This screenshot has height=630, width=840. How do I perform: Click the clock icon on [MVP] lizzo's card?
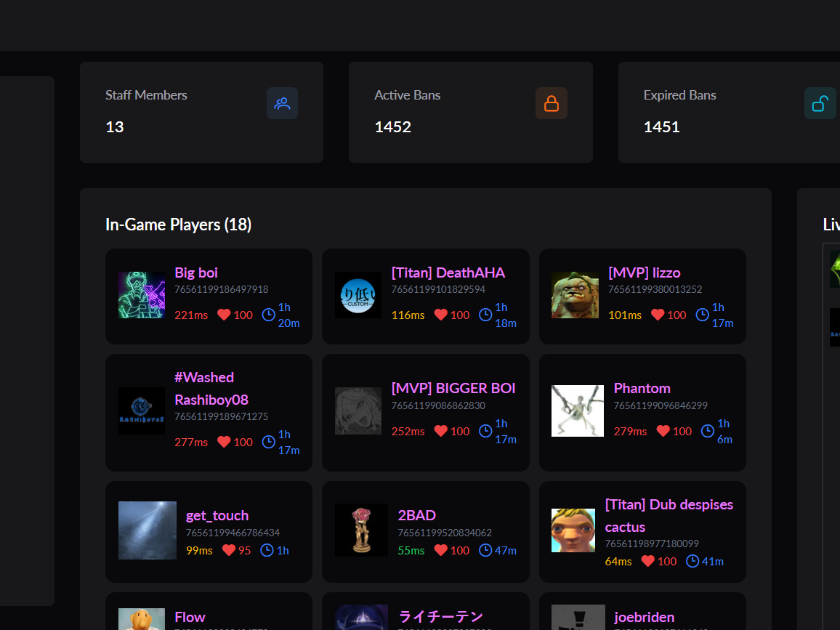703,315
